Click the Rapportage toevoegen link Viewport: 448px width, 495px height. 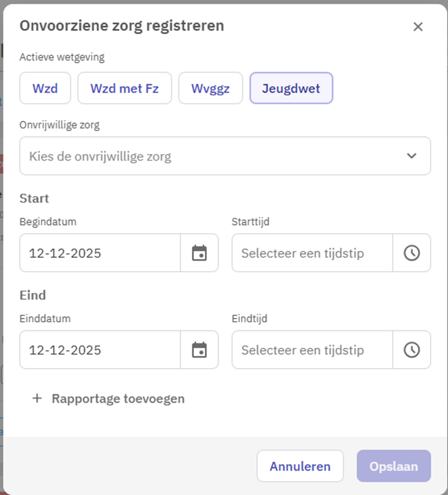(x=118, y=398)
